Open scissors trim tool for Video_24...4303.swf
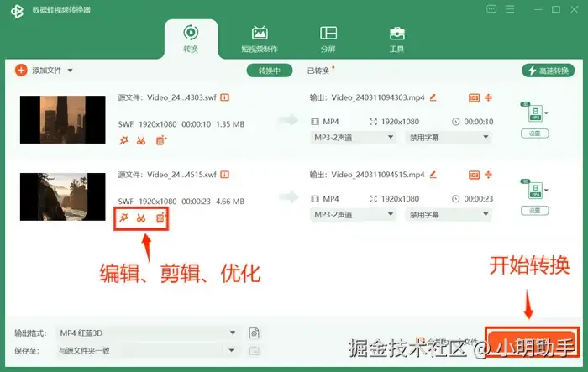The height and width of the screenshot is (372, 588). (141, 140)
